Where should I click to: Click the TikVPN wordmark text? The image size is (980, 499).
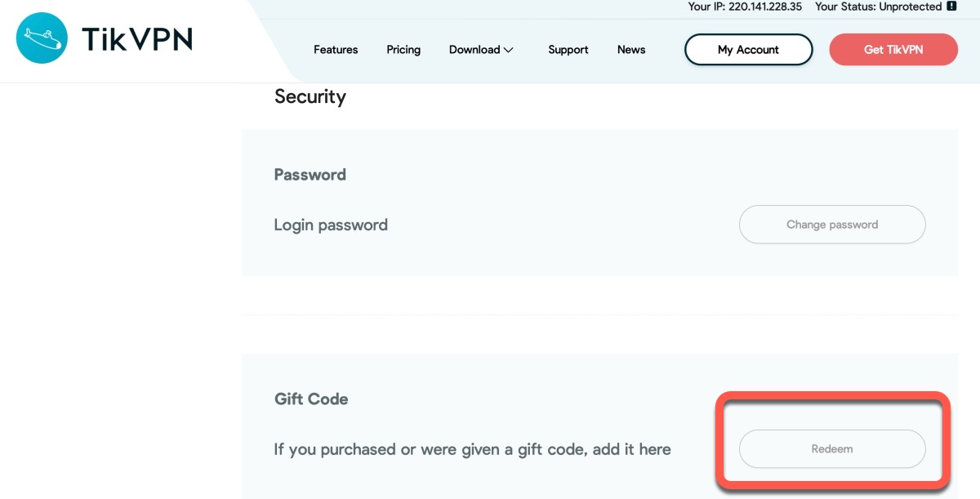coord(136,39)
